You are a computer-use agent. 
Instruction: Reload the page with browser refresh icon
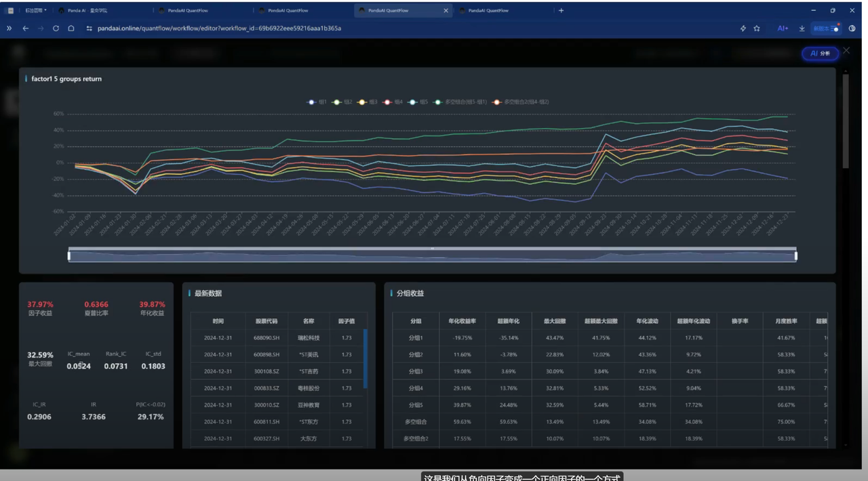[56, 28]
